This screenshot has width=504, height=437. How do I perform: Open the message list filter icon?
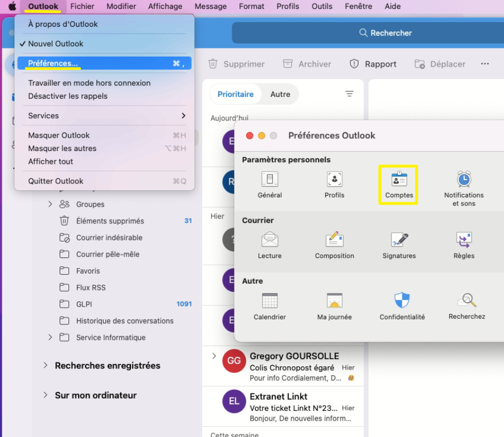(x=349, y=94)
